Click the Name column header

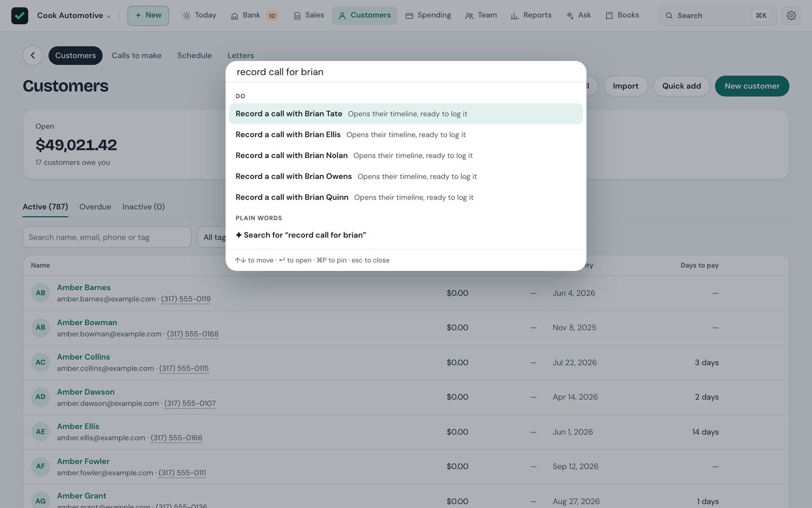click(x=41, y=265)
